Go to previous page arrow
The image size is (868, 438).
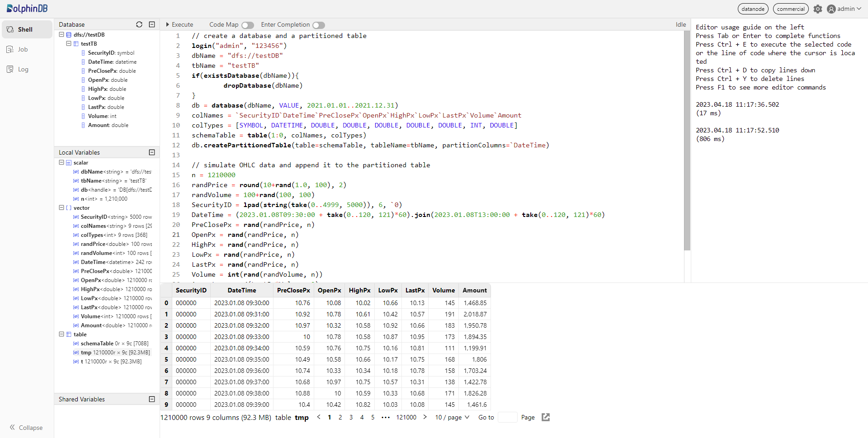(x=319, y=417)
